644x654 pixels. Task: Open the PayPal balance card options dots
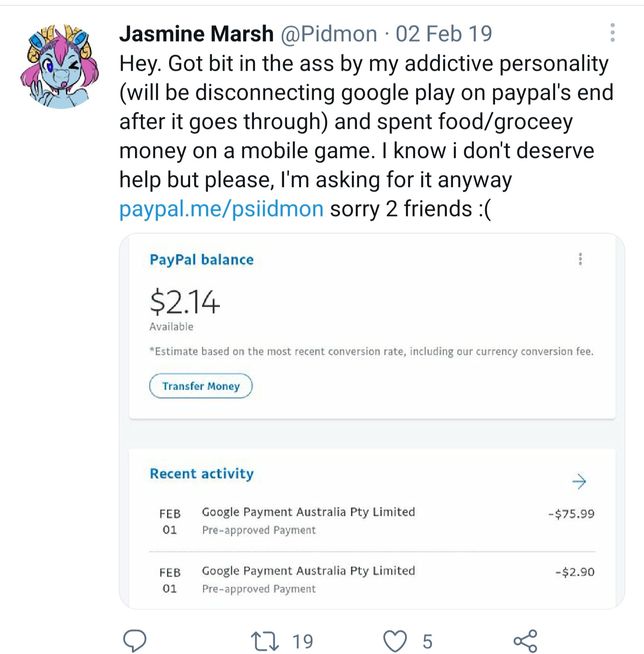[580, 259]
